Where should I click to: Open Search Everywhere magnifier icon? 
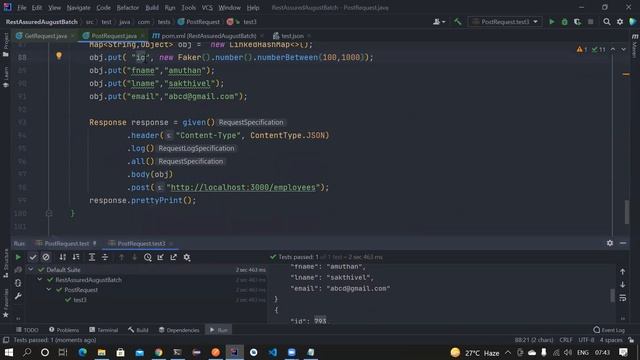[607, 22]
